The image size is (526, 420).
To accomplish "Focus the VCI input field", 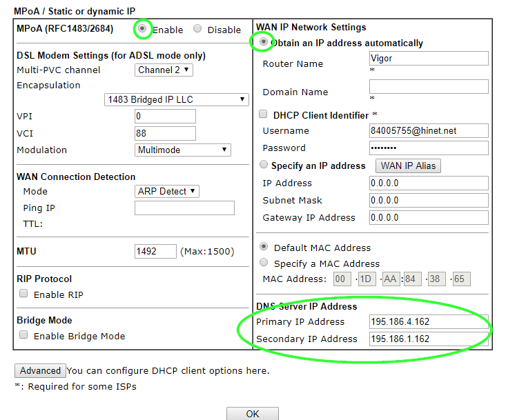I will [x=165, y=133].
